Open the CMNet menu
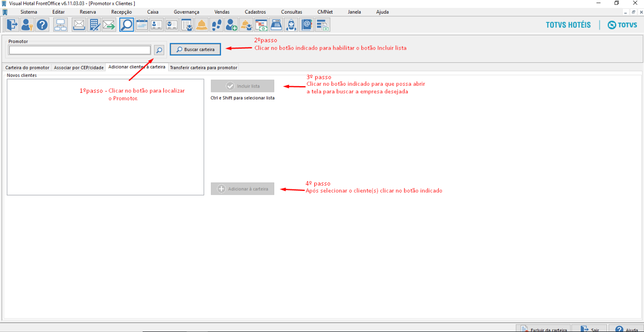The image size is (644, 332). (x=325, y=12)
